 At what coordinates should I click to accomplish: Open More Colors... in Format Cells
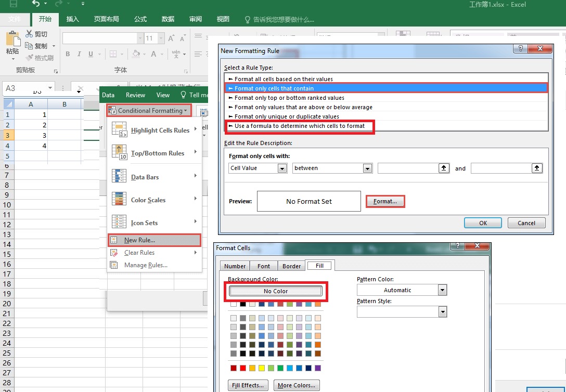click(x=297, y=385)
